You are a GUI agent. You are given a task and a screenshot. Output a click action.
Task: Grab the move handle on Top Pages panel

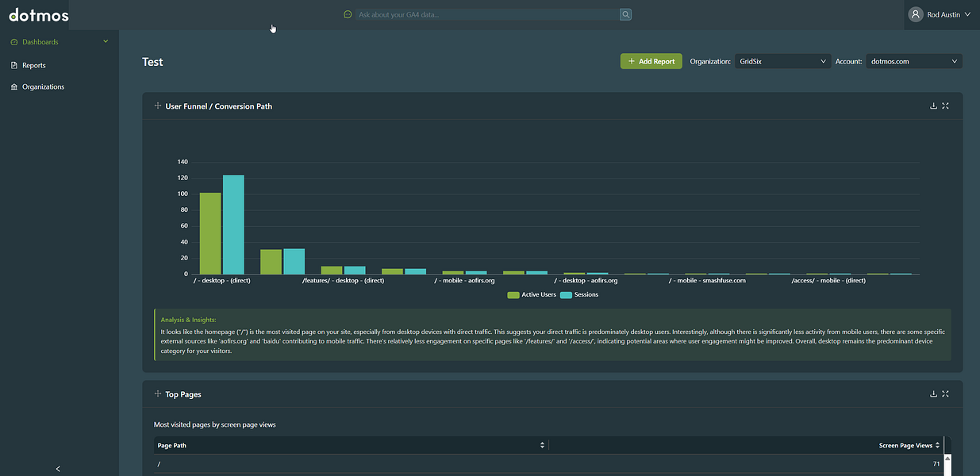[x=158, y=393]
